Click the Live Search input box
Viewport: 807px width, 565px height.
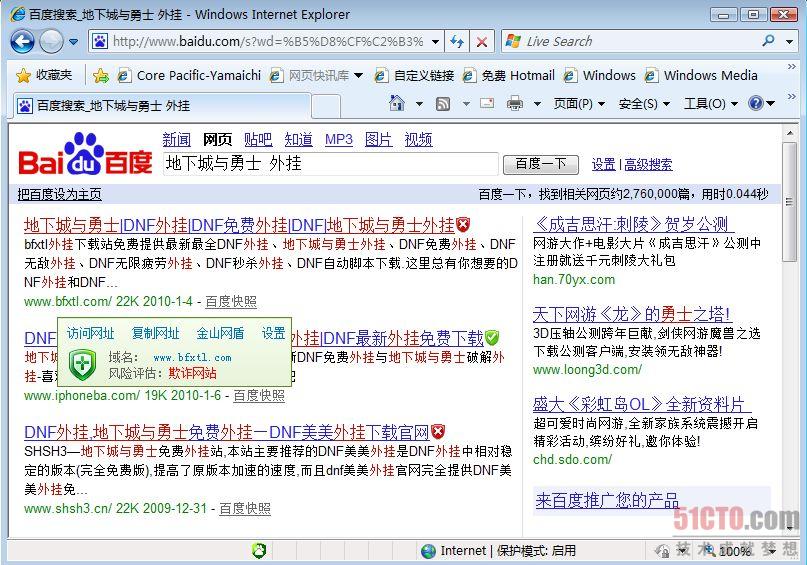tap(638, 41)
